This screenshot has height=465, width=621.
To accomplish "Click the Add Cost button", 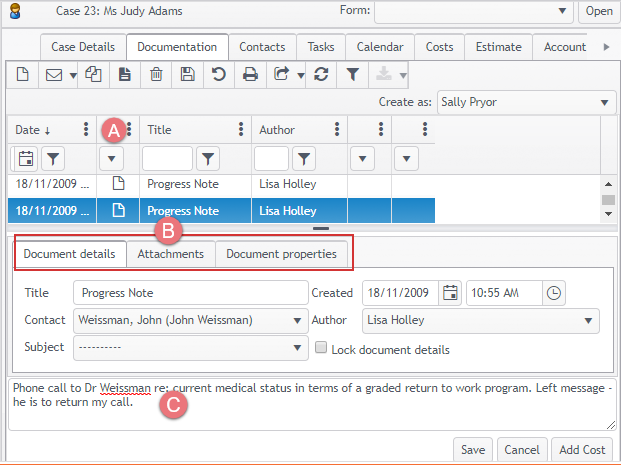I will 581,448.
